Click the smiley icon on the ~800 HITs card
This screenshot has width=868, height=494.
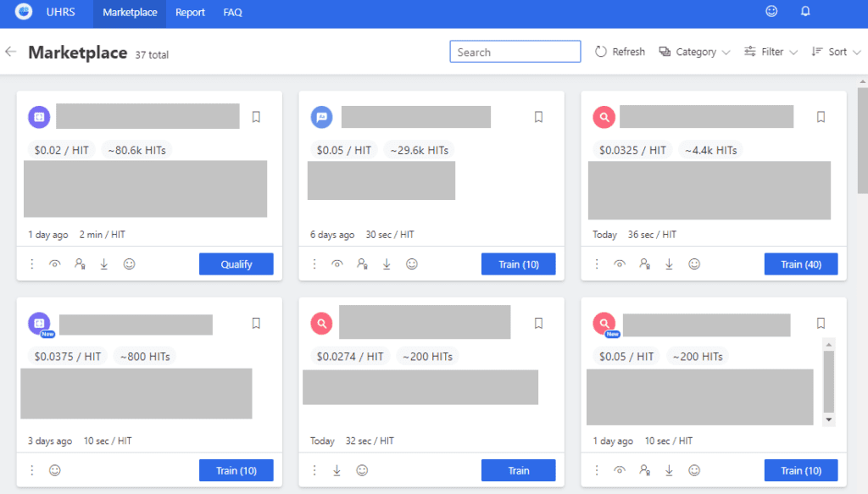click(x=55, y=470)
